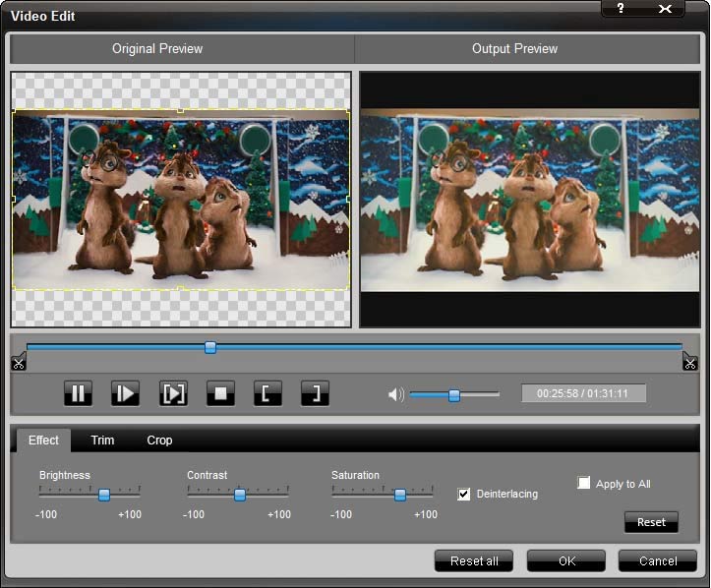Click the playback timecode field
Image resolution: width=711 pixels, height=588 pixels.
tap(583, 394)
